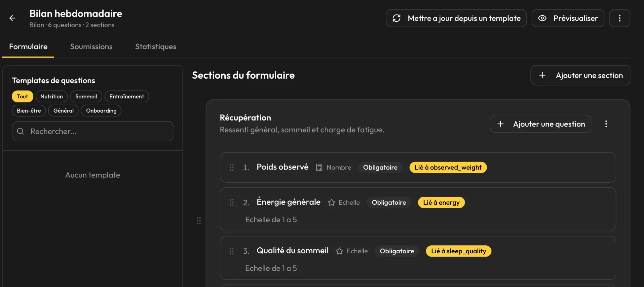
Task: Open the Poids observé question
Action: point(418,167)
